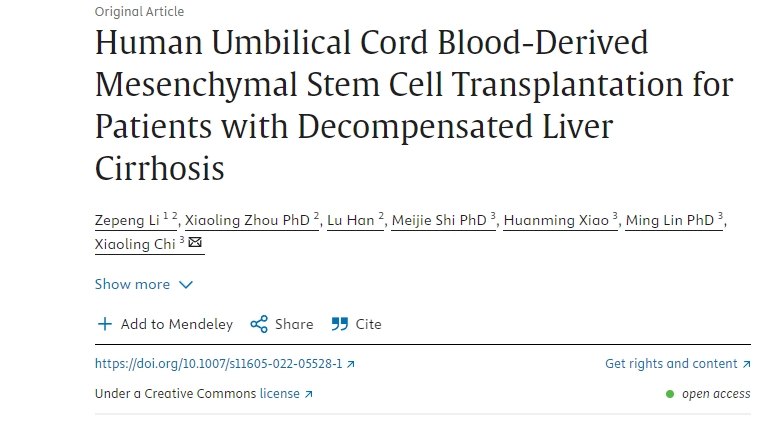Select author Lu Han
Viewport: 773px width, 430px height.
click(351, 220)
